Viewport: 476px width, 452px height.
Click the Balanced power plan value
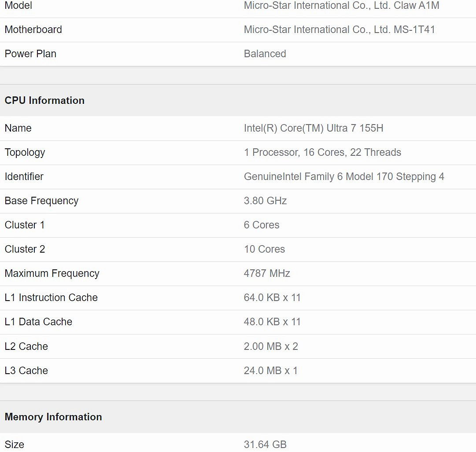(265, 54)
